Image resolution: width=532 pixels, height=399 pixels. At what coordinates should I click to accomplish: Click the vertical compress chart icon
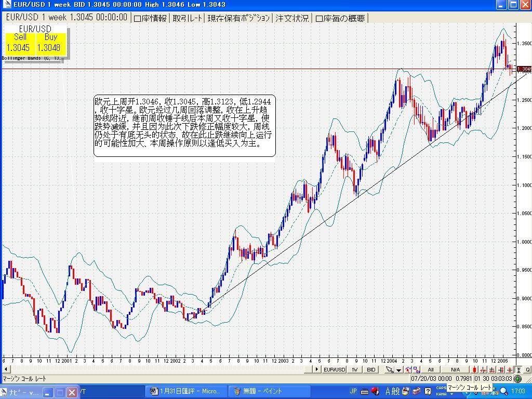pyautogui.click(x=501, y=369)
